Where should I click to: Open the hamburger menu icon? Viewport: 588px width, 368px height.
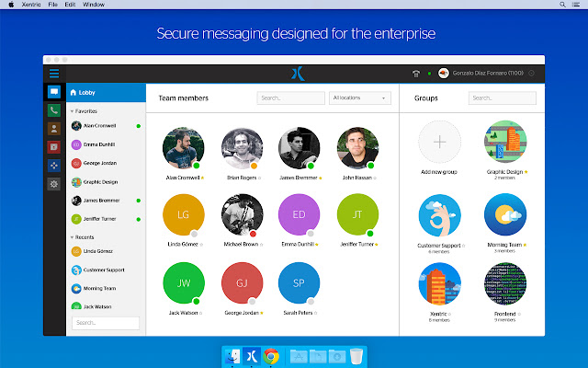click(54, 74)
